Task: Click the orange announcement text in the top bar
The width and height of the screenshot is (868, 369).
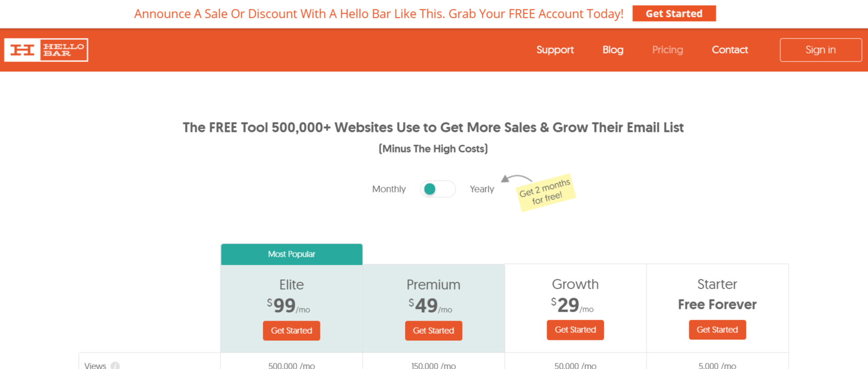Action: (x=378, y=14)
